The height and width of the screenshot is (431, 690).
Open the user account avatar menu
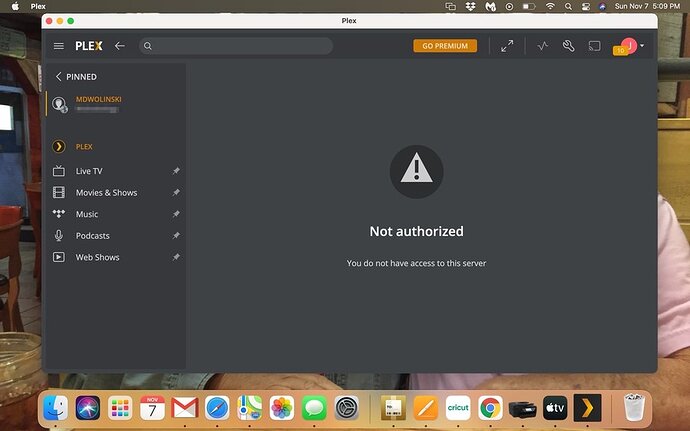pyautogui.click(x=630, y=45)
